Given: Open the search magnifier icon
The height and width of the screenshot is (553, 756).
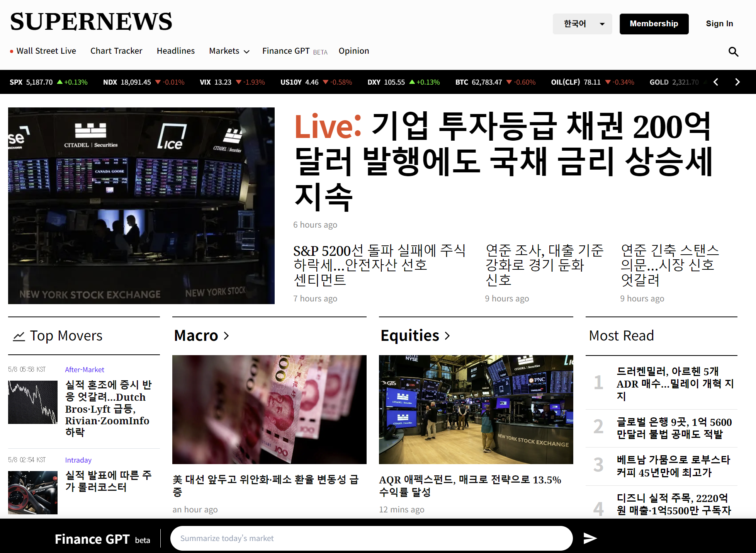Looking at the screenshot, I should tap(733, 51).
